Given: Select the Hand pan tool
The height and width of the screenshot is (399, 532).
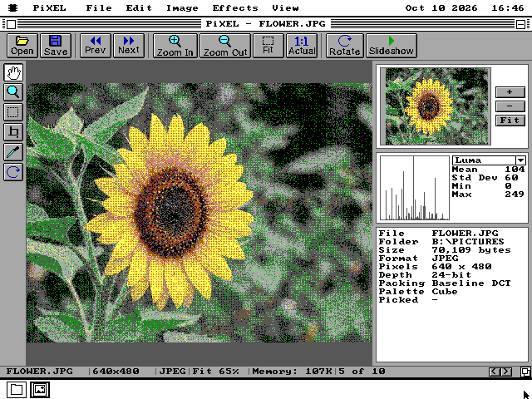Looking at the screenshot, I should point(13,72).
